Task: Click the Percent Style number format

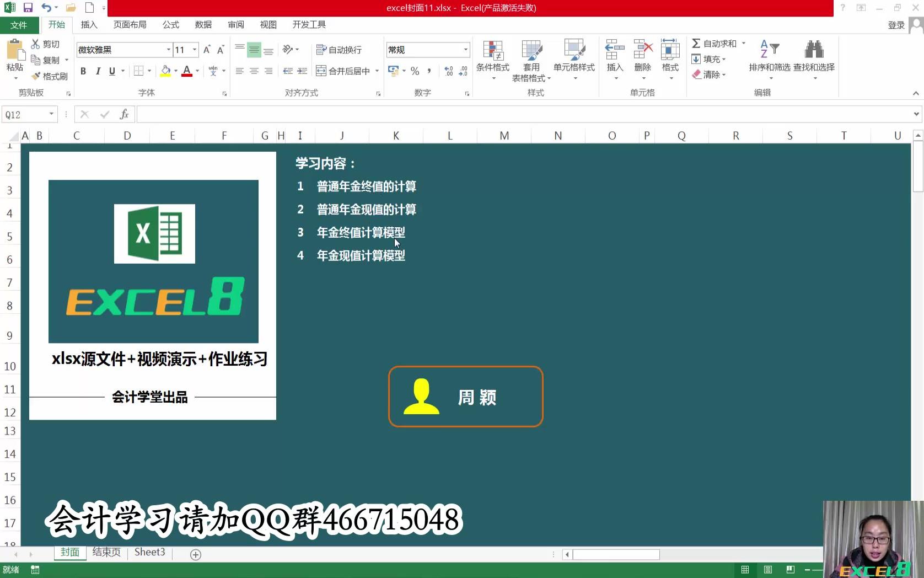Action: pyautogui.click(x=415, y=71)
